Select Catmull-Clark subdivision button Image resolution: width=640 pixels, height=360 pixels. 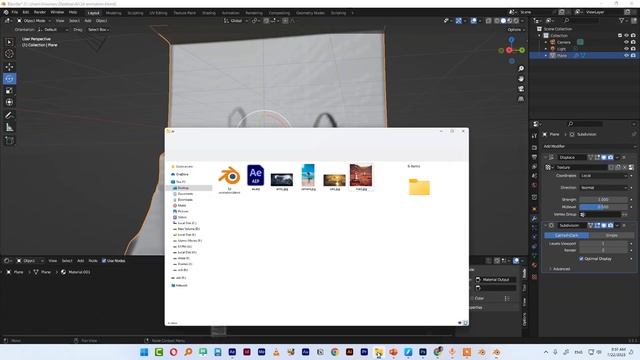[x=567, y=236]
